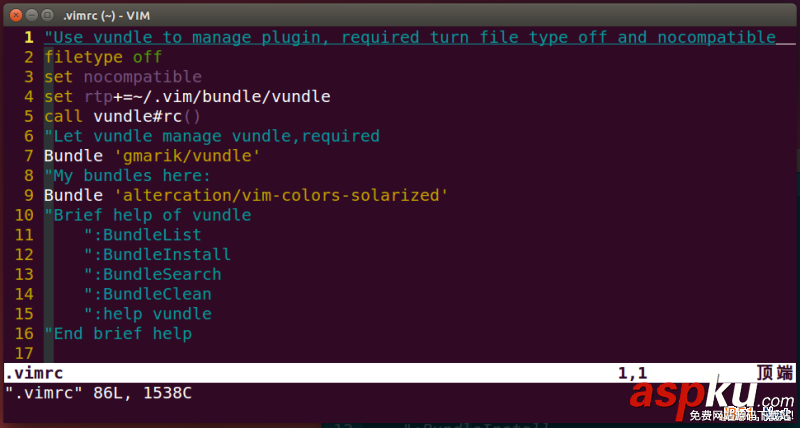Click the '.vimrc' name in status line

(34, 373)
